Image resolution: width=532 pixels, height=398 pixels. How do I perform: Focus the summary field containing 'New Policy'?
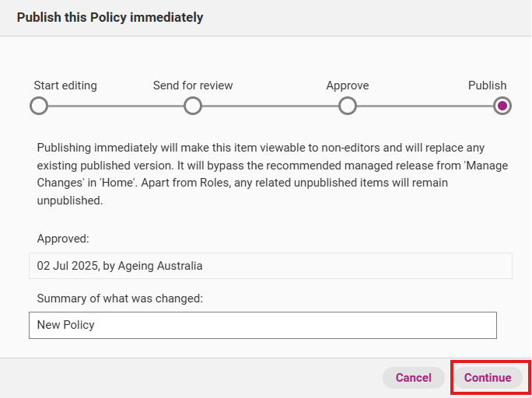(x=262, y=325)
